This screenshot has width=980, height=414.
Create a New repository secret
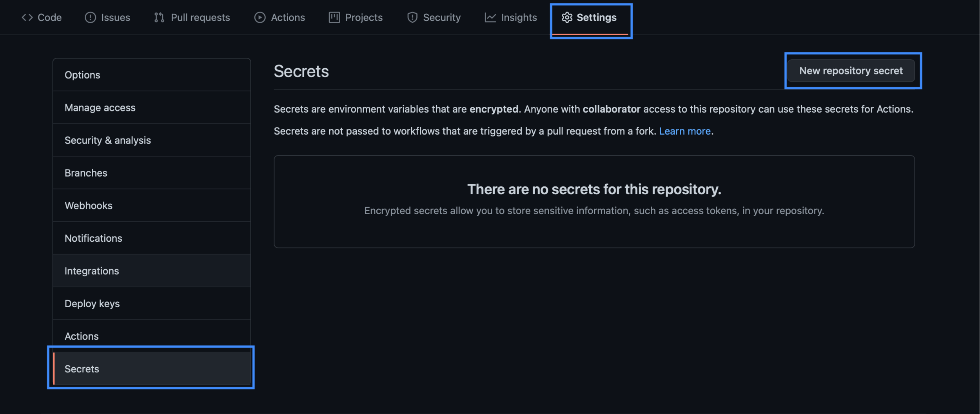(851, 71)
